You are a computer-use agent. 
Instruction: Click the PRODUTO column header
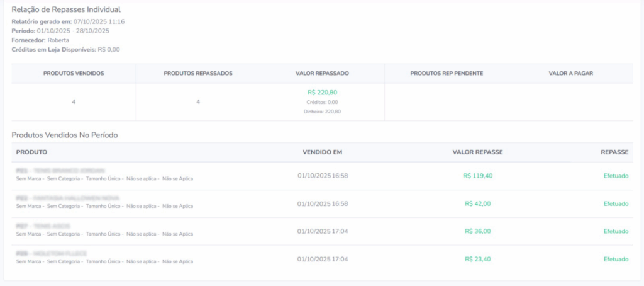[31, 152]
